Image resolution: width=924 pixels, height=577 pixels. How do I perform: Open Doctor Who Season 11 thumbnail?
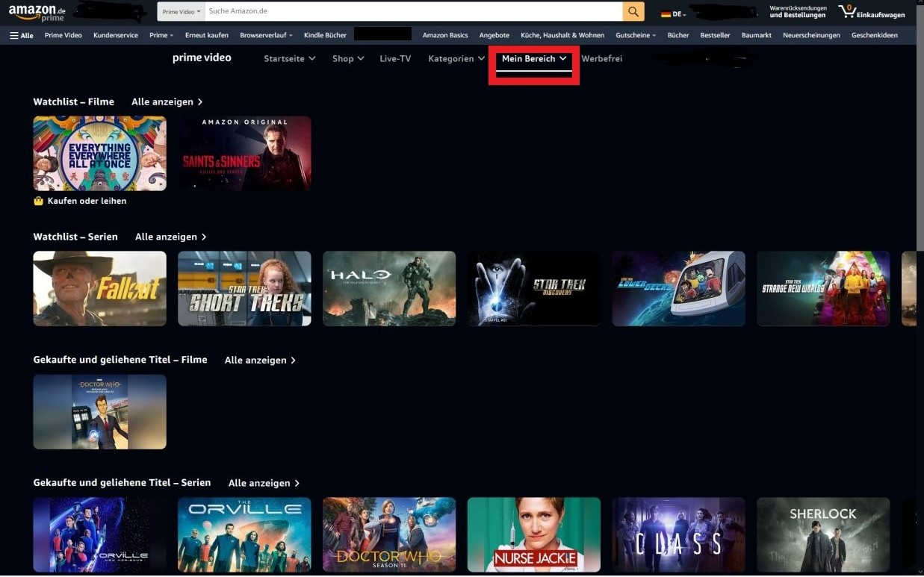pos(389,534)
